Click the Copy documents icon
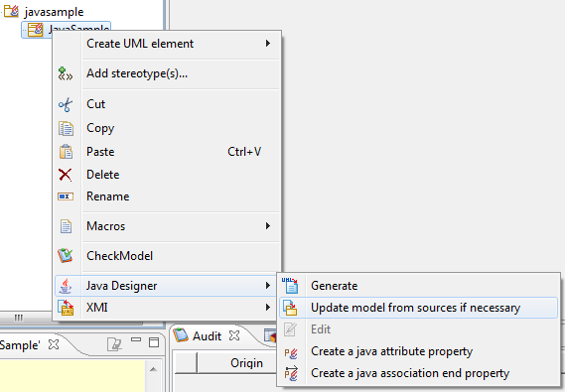This screenshot has height=392, width=565. tap(66, 128)
